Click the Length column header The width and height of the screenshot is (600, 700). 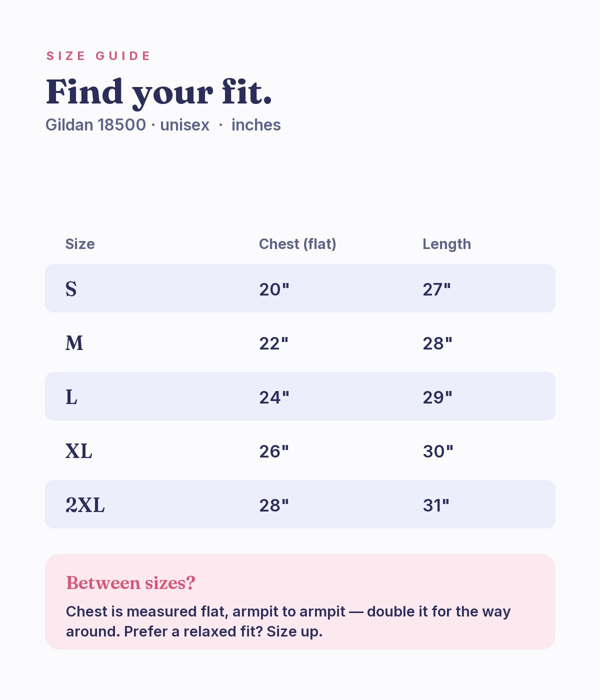click(447, 244)
